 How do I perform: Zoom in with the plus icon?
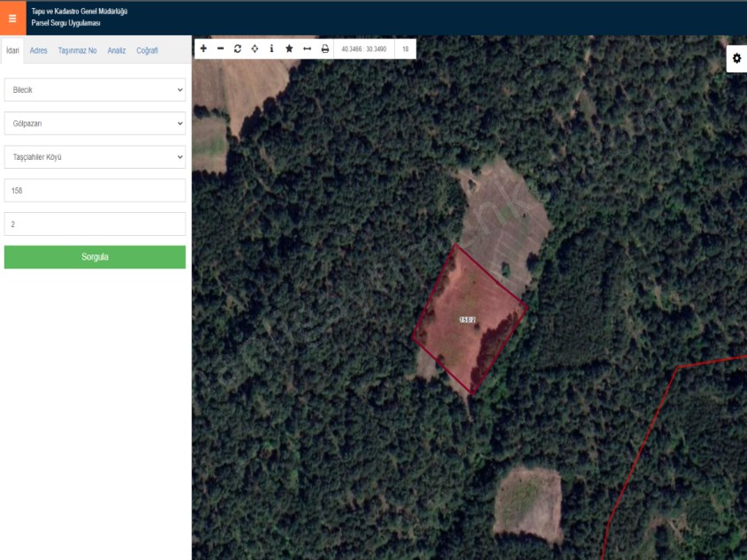coord(203,49)
